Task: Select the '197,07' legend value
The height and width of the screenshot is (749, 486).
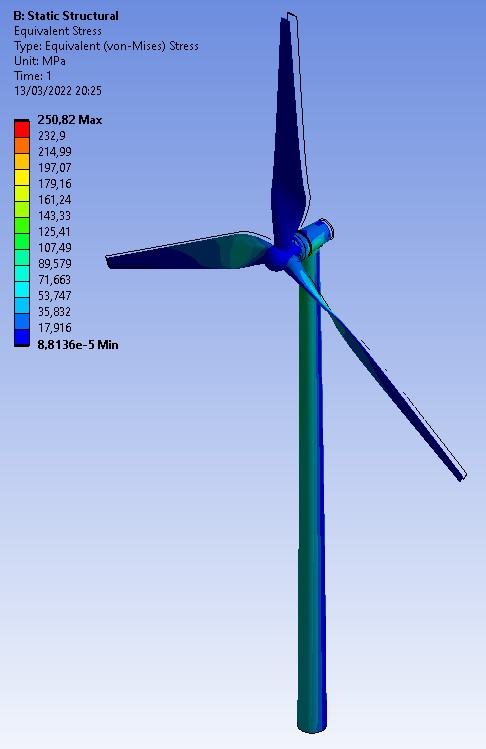Action: tap(54, 168)
